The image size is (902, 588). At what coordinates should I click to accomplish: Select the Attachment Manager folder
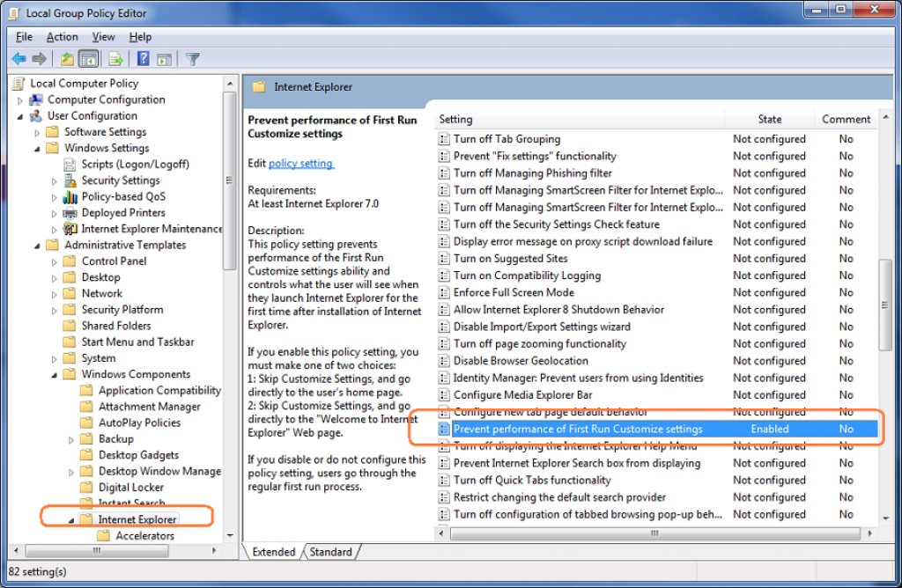(x=150, y=407)
